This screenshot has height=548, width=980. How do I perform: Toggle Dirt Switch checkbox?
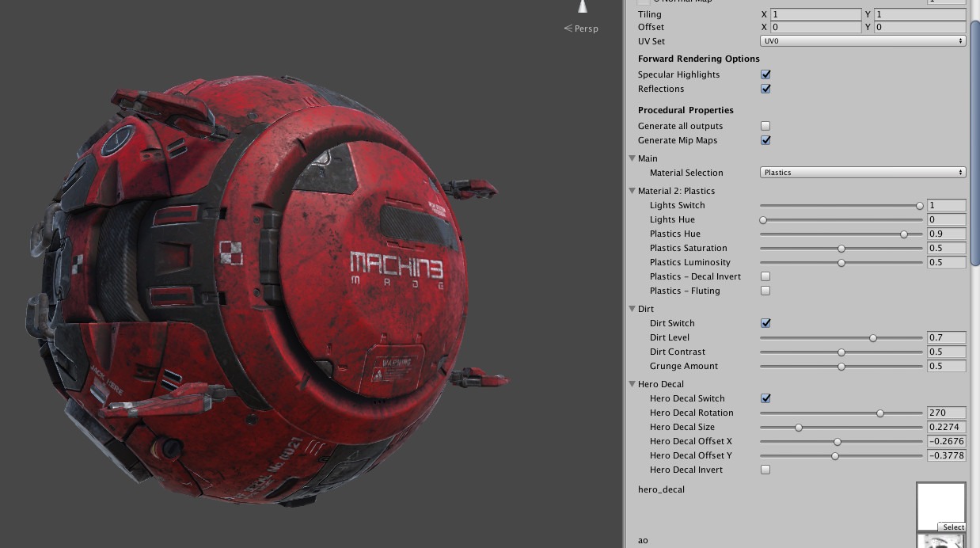coord(765,323)
